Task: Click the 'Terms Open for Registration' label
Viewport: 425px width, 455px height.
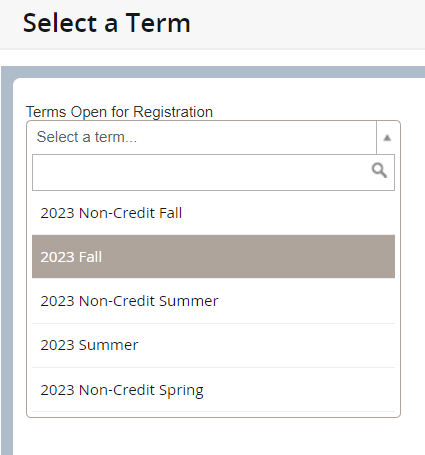Action: (119, 112)
